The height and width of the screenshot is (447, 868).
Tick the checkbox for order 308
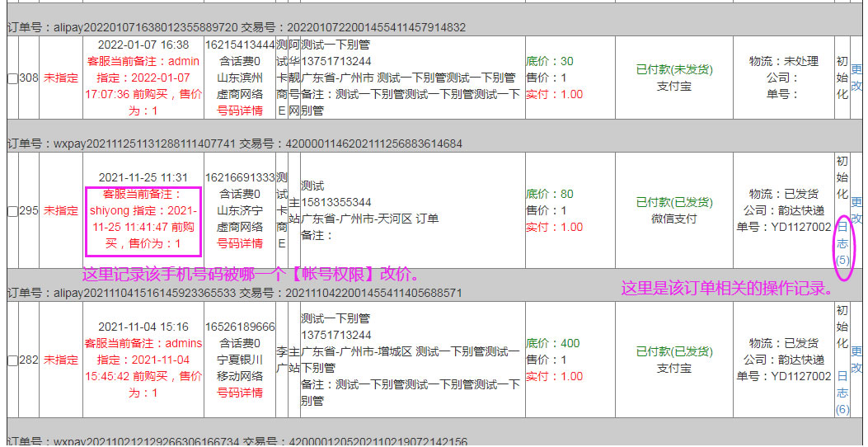(12, 78)
